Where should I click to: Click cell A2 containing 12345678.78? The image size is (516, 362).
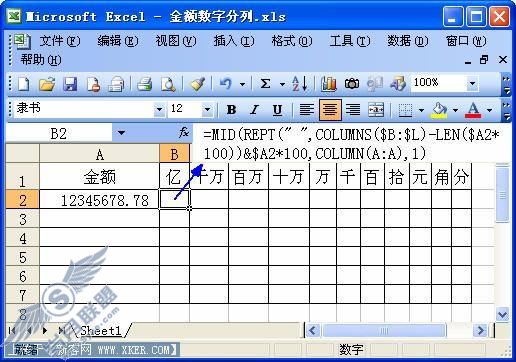pyautogui.click(x=99, y=199)
